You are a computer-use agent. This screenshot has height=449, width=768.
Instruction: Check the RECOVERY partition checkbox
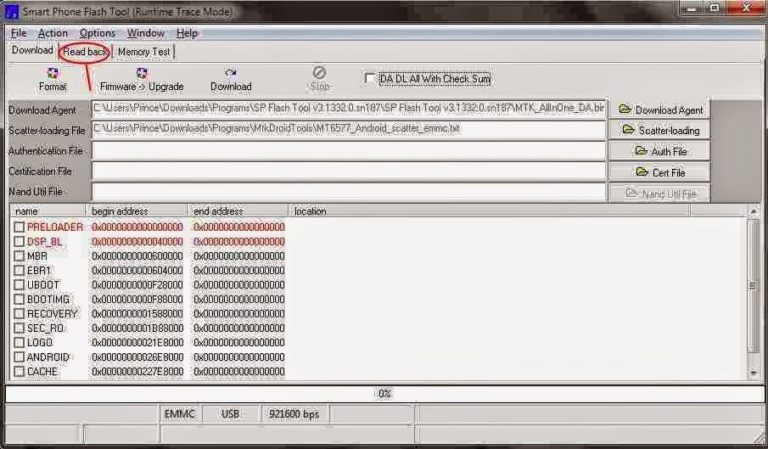point(19,313)
